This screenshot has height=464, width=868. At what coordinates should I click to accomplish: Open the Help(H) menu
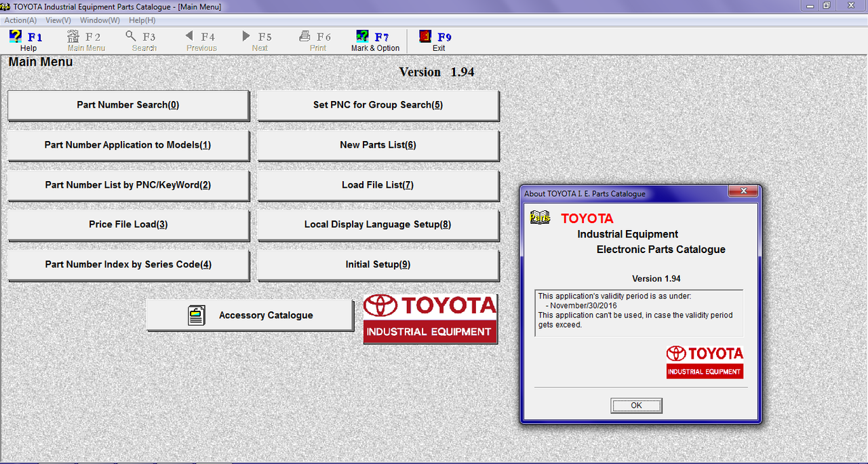142,20
